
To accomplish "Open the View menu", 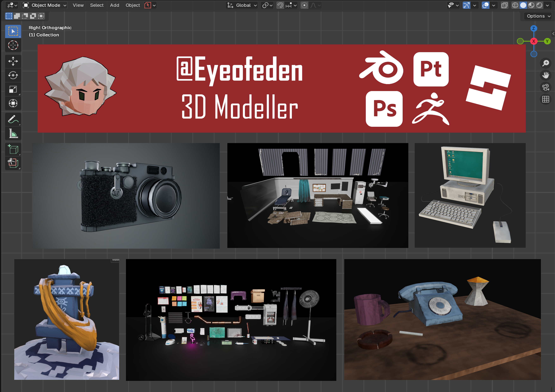I will 78,5.
